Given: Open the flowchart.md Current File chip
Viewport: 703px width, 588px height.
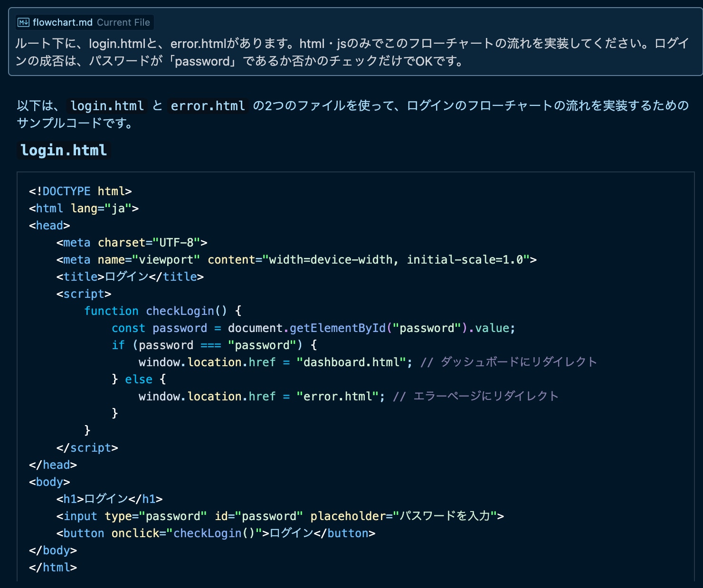Looking at the screenshot, I should (x=84, y=22).
